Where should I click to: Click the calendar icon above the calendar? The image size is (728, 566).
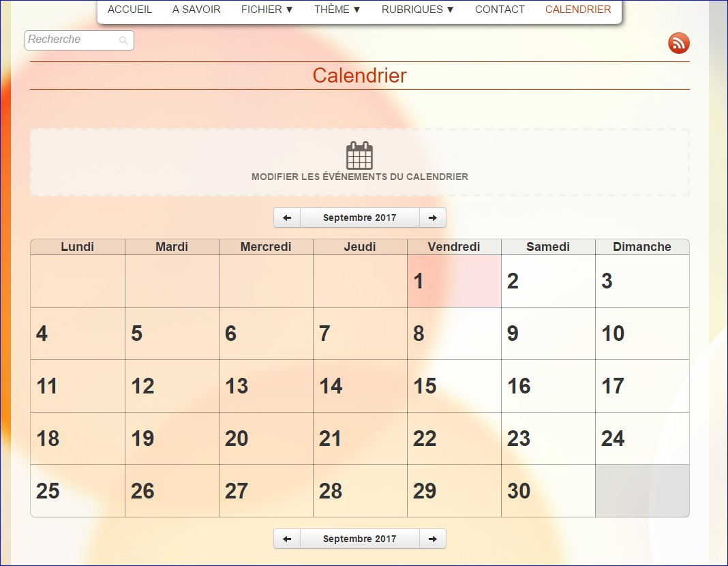tap(359, 155)
